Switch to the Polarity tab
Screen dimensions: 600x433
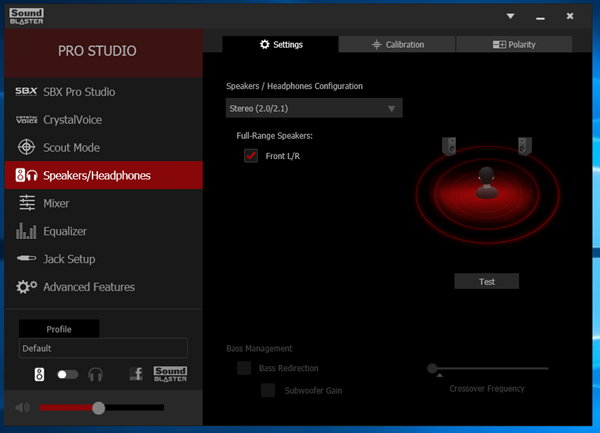[514, 44]
